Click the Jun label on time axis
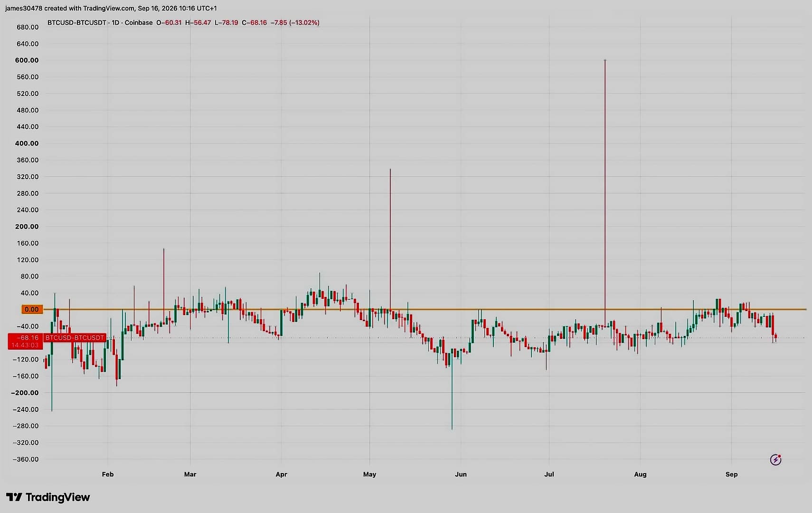Viewport: 812px width, 513px height. (461, 474)
